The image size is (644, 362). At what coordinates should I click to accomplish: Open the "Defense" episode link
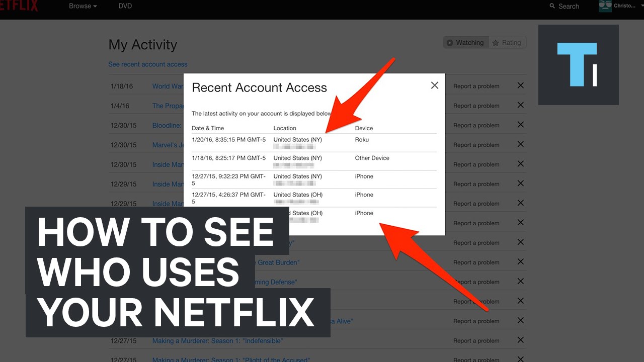pos(277,282)
